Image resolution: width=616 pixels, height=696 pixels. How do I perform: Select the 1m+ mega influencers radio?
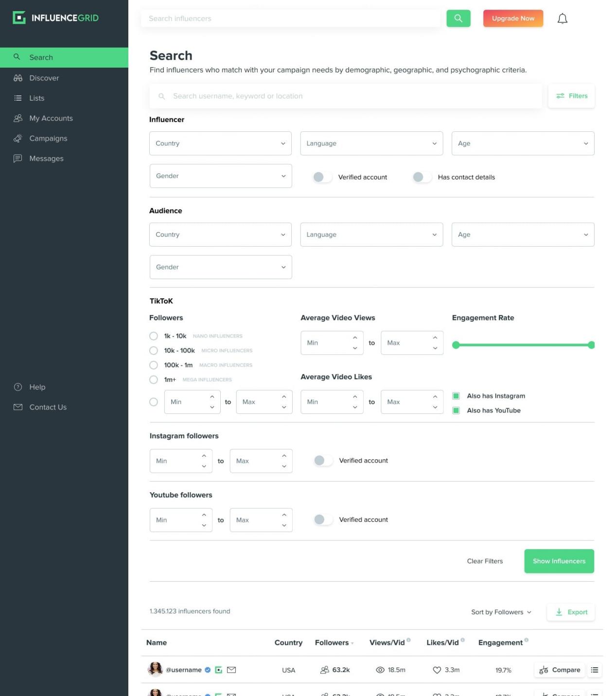154,380
